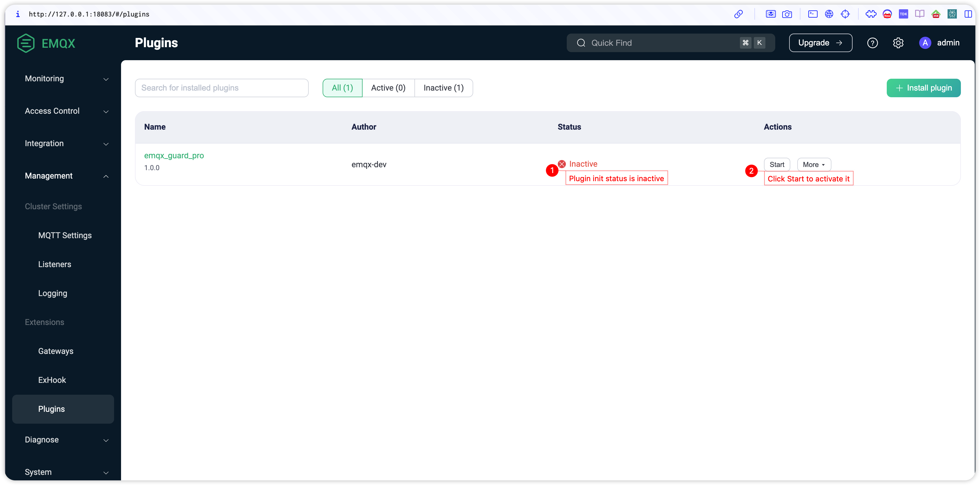The width and height of the screenshot is (980, 485).
Task: Click the settings gear icon
Action: pyautogui.click(x=898, y=43)
